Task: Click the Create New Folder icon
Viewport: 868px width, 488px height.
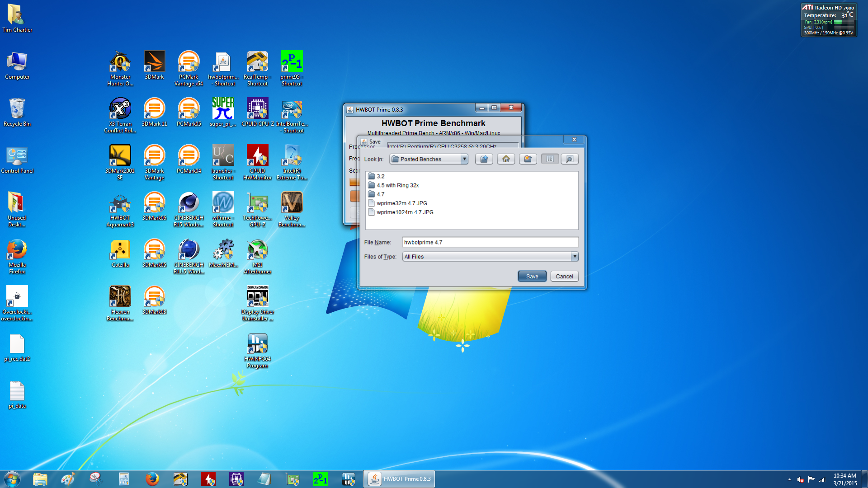Action: 528,159
